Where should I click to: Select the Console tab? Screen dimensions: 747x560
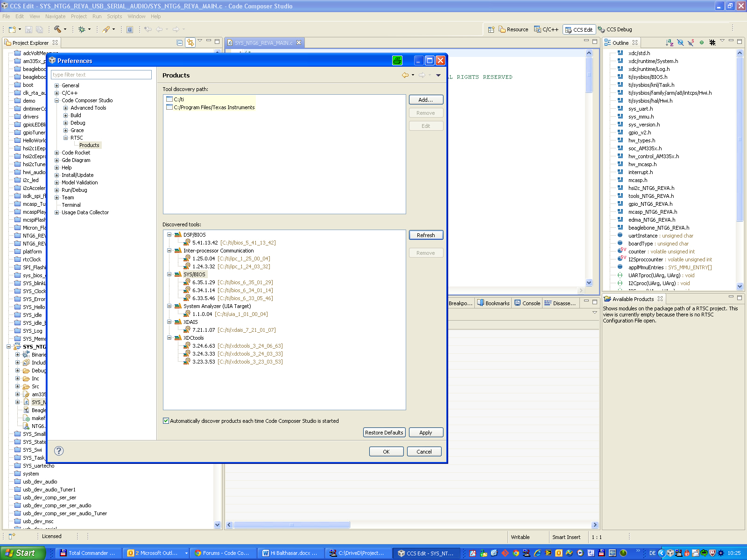[x=527, y=303]
